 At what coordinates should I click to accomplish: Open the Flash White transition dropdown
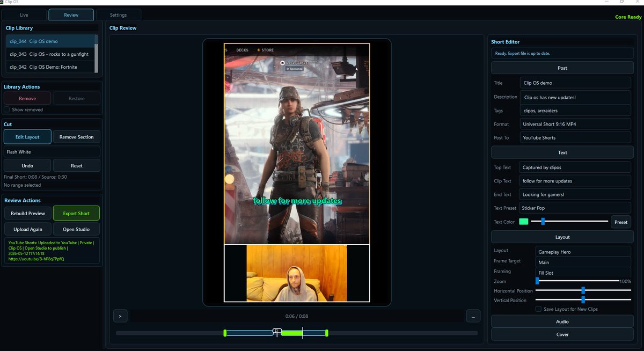(x=52, y=152)
